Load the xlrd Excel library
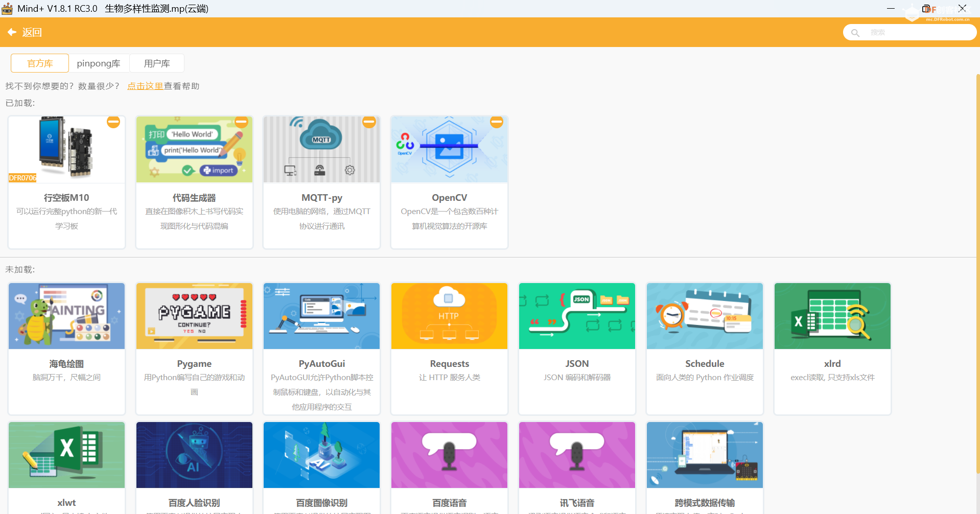This screenshot has width=980, height=514. point(832,348)
